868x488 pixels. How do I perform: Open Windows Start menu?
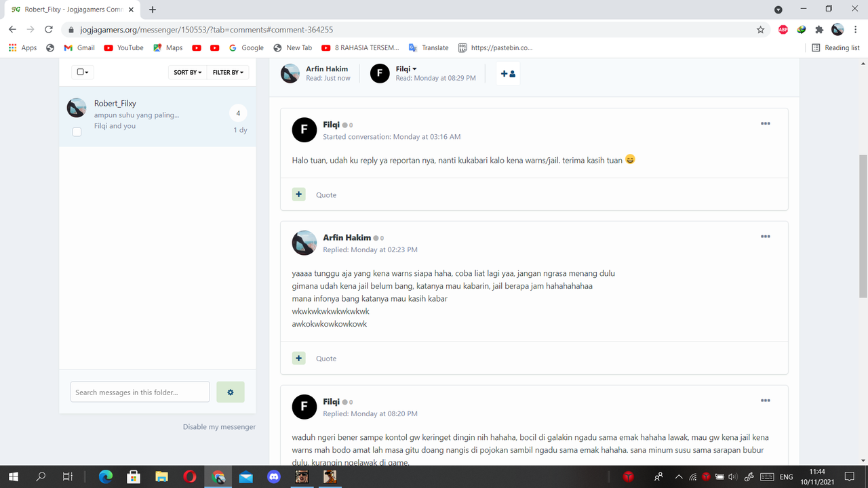pyautogui.click(x=13, y=477)
